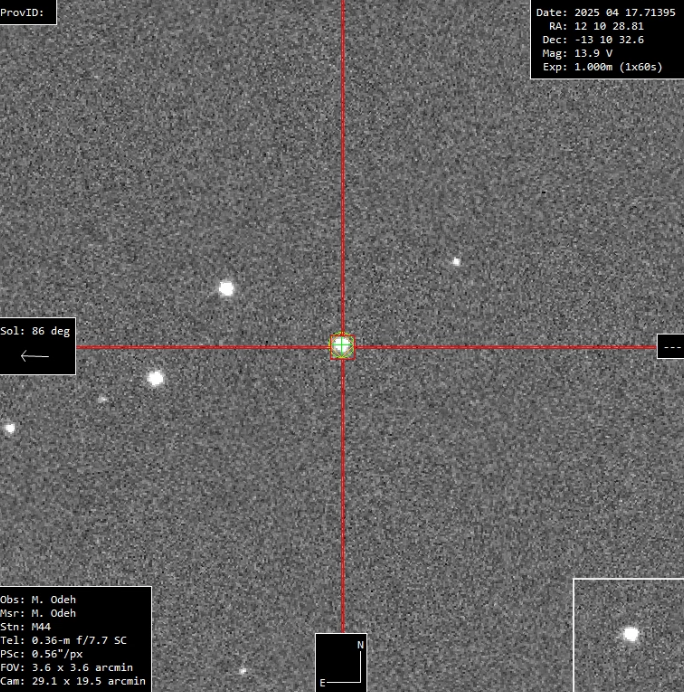Viewport: 684px width, 692px height.
Task: Click the Exp 1.000m (1x60s) entry
Action: pos(607,67)
